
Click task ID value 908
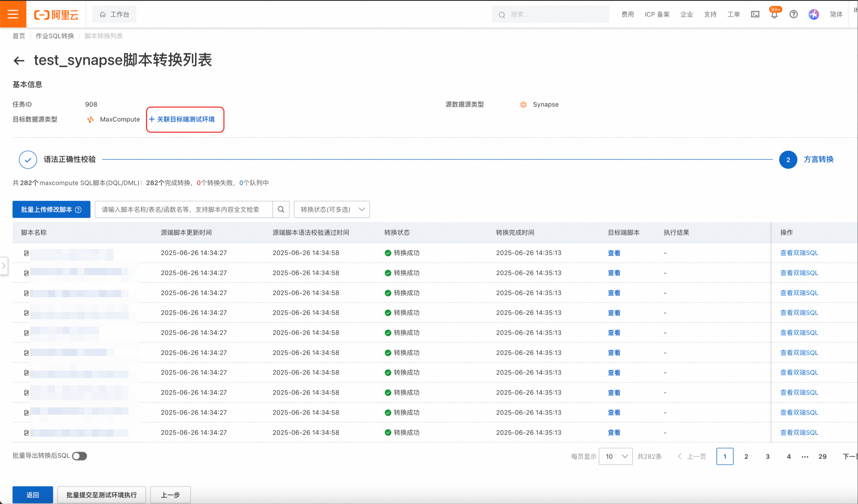click(91, 105)
